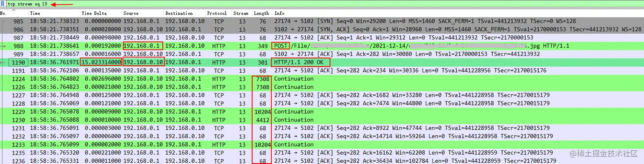Click the HTTP protocol cell of packet 1190
The image size is (644, 164).
[219, 62]
